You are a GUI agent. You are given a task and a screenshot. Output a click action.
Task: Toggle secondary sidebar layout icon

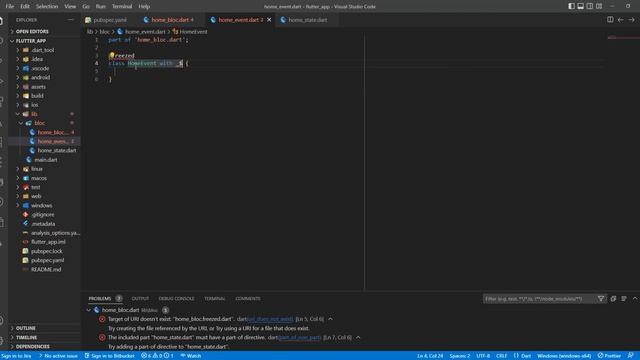(590, 6)
